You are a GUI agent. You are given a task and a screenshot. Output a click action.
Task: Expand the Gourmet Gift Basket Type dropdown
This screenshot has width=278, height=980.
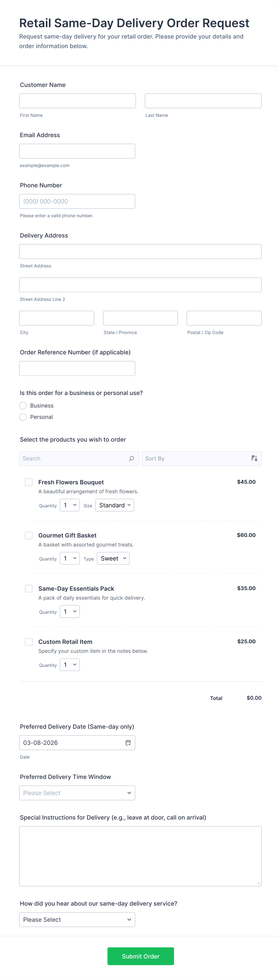pyautogui.click(x=113, y=558)
